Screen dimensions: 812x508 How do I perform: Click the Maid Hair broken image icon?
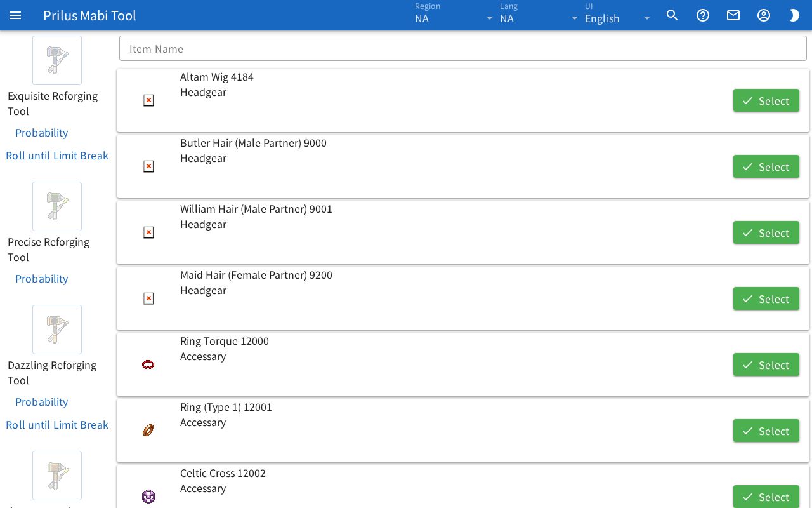point(148,298)
